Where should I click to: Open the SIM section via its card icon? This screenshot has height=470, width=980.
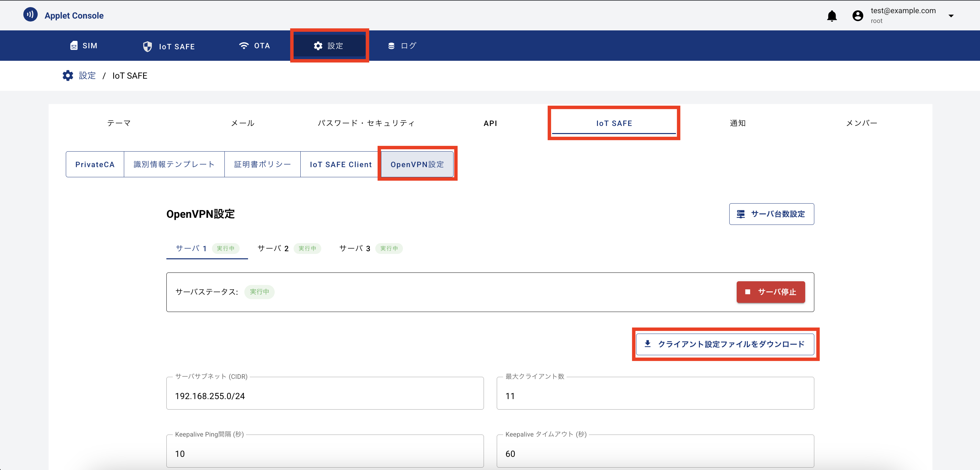click(75, 45)
